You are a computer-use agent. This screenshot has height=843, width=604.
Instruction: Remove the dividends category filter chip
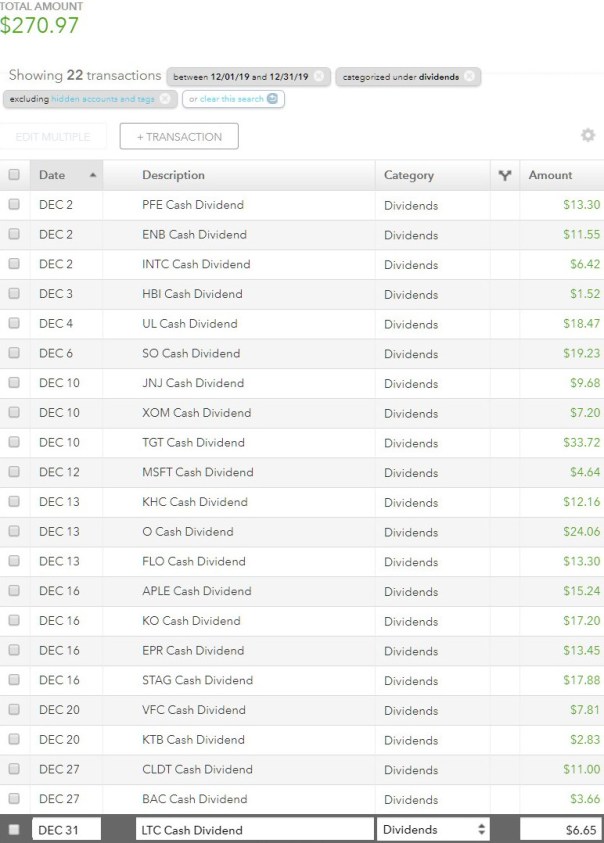469,76
